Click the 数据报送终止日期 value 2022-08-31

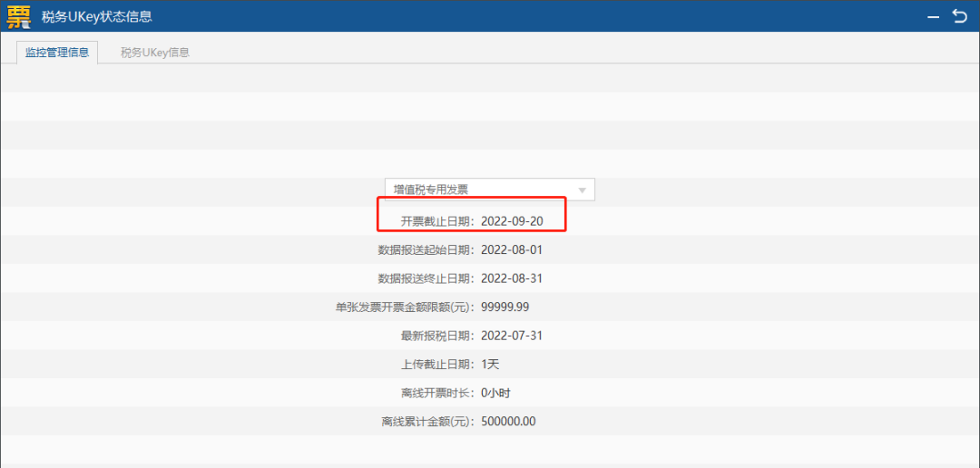tap(512, 278)
